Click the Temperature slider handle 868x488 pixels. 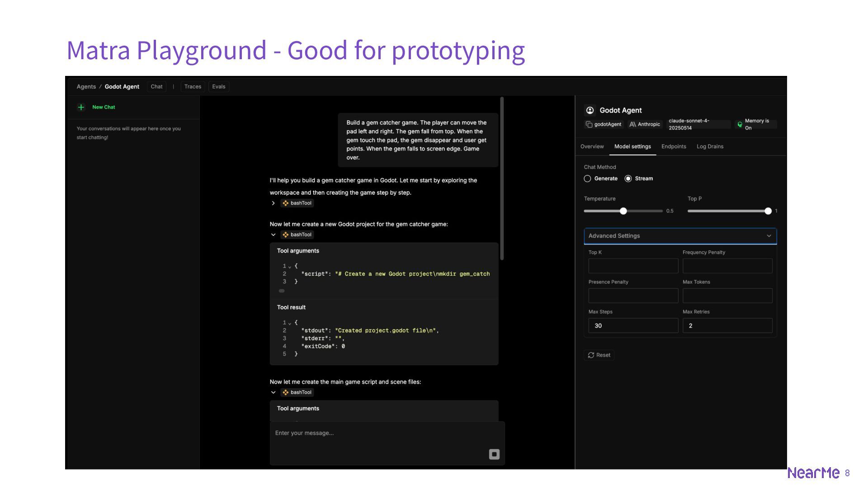click(x=623, y=211)
